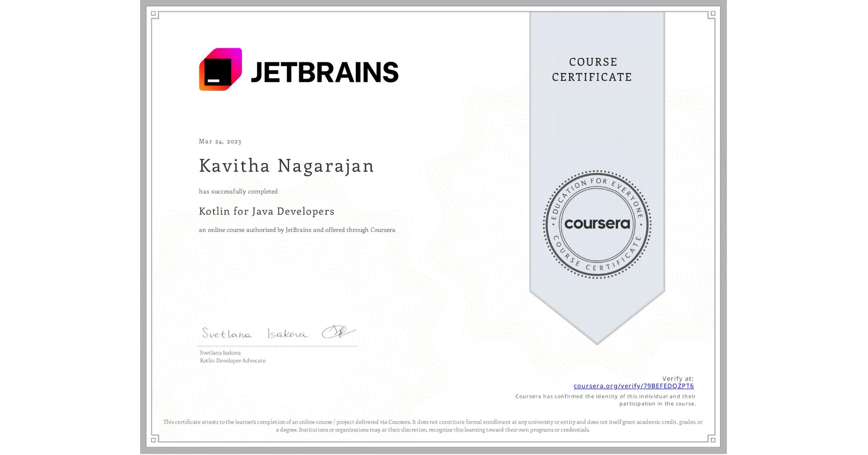This screenshot has height=455, width=868.
Task: Click the course title 'Kotlin for Java Developers'
Action: [266, 211]
